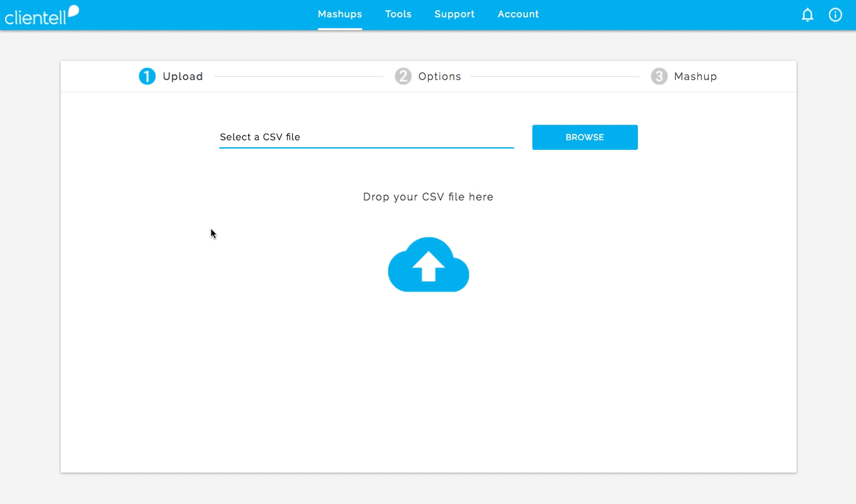Select the step 2 circle icon
Viewport: 856px width, 504px height.
click(403, 77)
